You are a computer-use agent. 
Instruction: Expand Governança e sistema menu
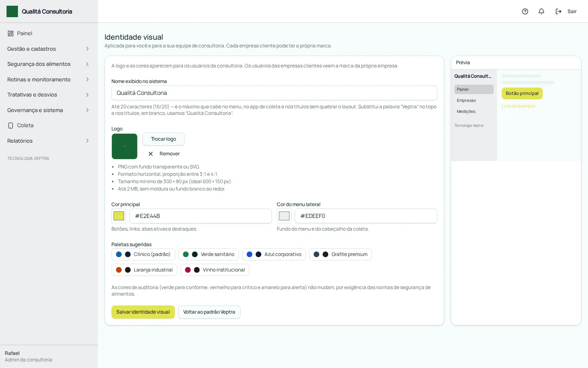coord(49,110)
